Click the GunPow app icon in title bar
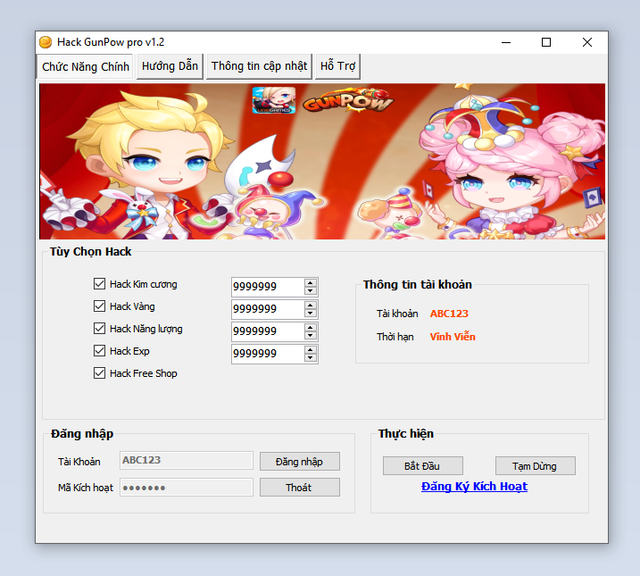Viewport: 640px width, 578px height. [x=45, y=42]
